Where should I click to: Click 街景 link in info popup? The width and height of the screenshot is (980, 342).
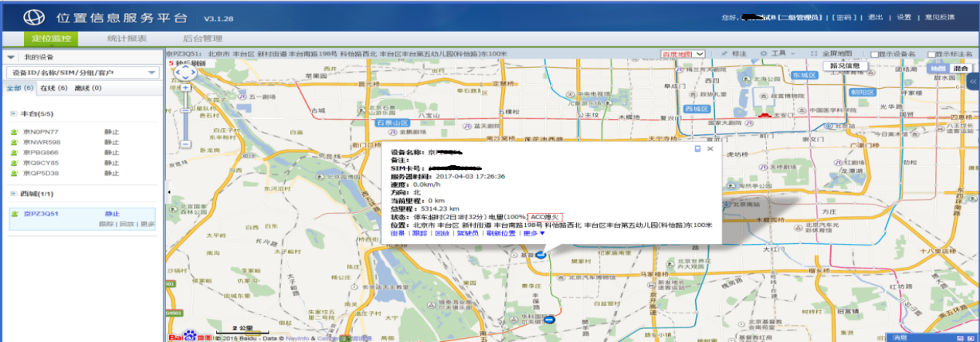click(x=398, y=233)
